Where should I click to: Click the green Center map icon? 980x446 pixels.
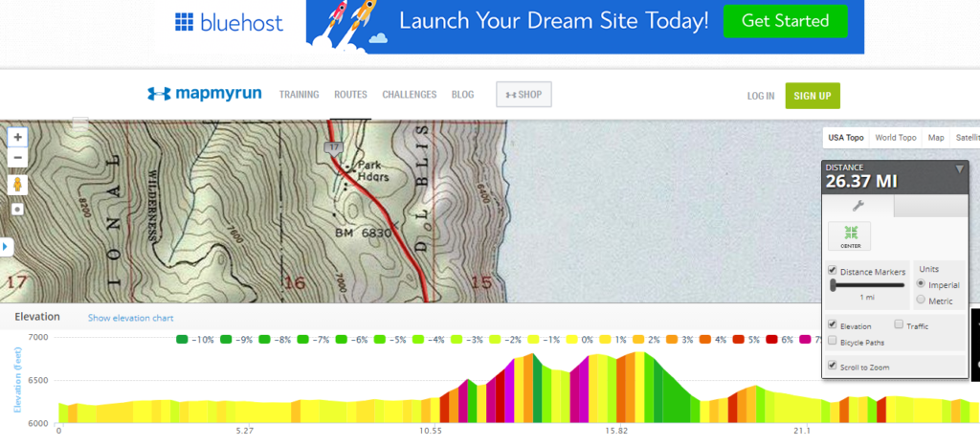coord(851,236)
